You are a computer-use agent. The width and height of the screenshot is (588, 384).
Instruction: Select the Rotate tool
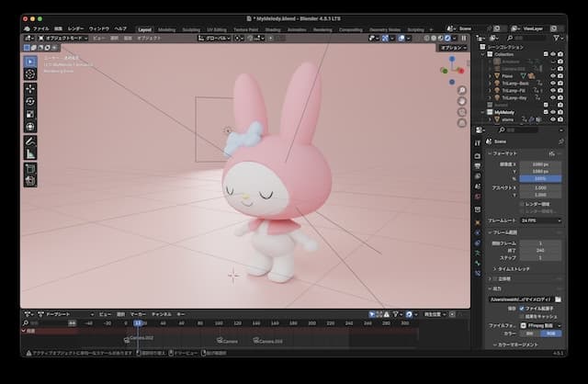pyautogui.click(x=30, y=100)
